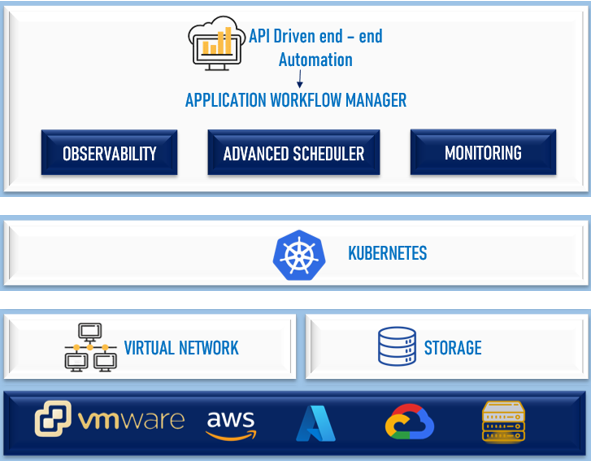Click the Storage label text
The width and height of the screenshot is (592, 461).
pyautogui.click(x=453, y=348)
